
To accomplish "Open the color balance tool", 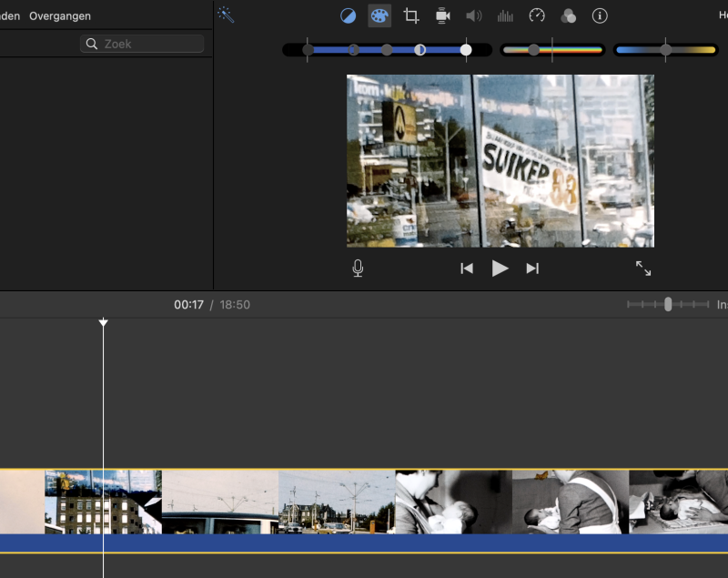I will point(349,15).
